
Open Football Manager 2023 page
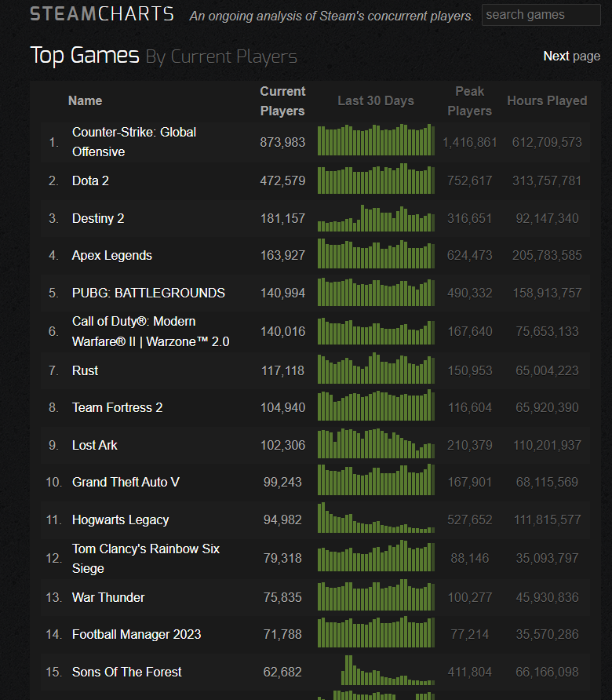(137, 634)
